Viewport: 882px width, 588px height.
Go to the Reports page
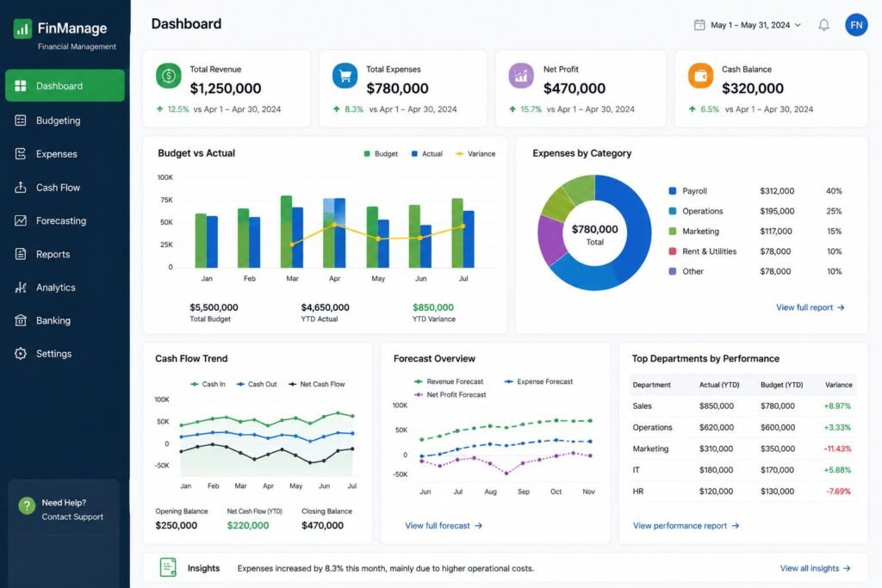(x=65, y=254)
